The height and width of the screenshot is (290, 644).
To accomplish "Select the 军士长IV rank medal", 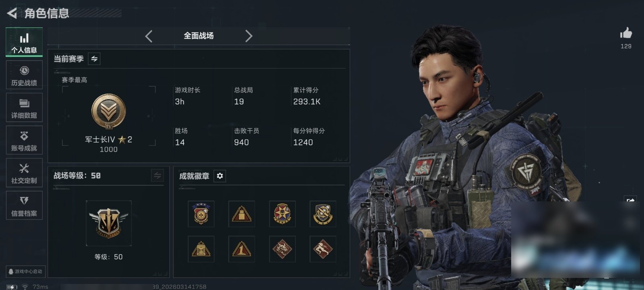I will click(109, 112).
